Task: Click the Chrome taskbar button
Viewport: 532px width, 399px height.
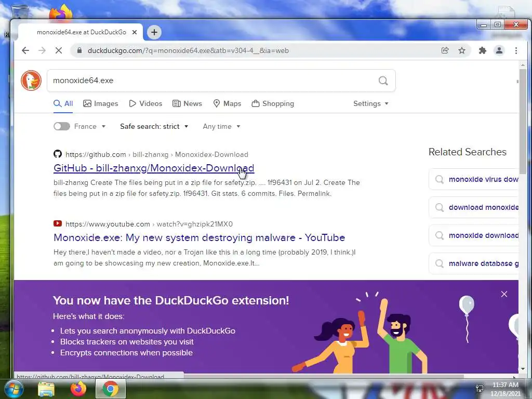Action: tap(111, 389)
